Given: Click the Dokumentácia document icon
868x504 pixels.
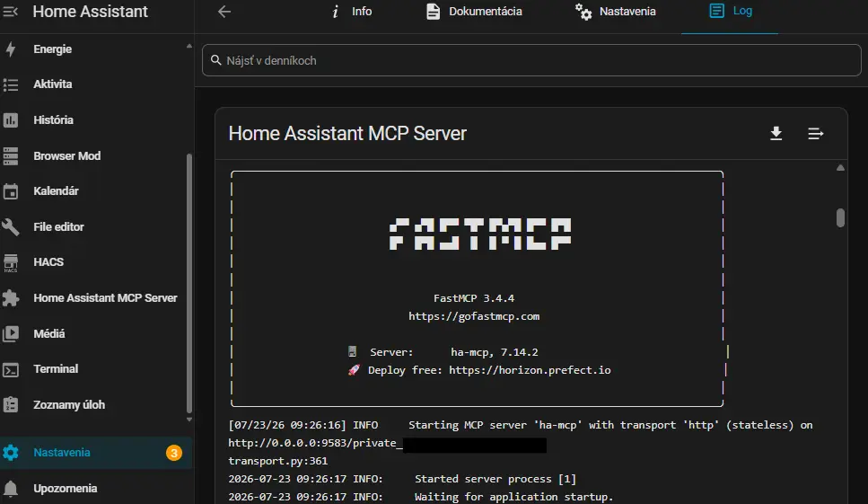Looking at the screenshot, I should [433, 12].
